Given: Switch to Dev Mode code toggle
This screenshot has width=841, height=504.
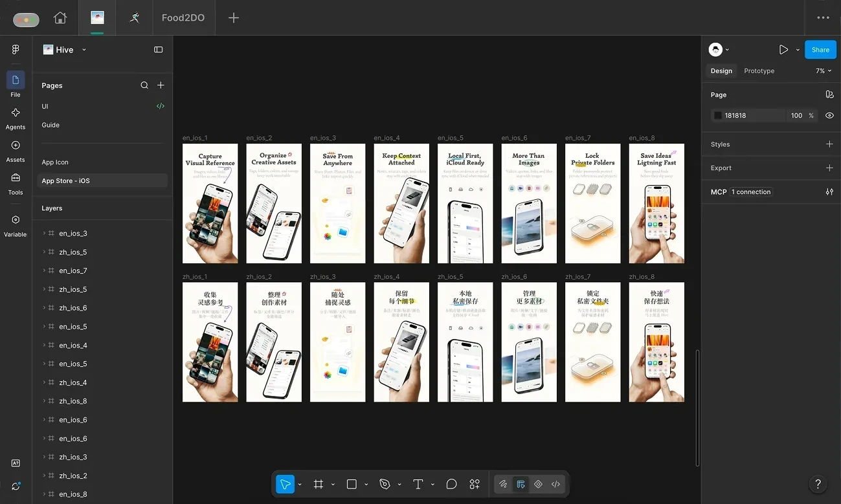Looking at the screenshot, I should point(555,484).
